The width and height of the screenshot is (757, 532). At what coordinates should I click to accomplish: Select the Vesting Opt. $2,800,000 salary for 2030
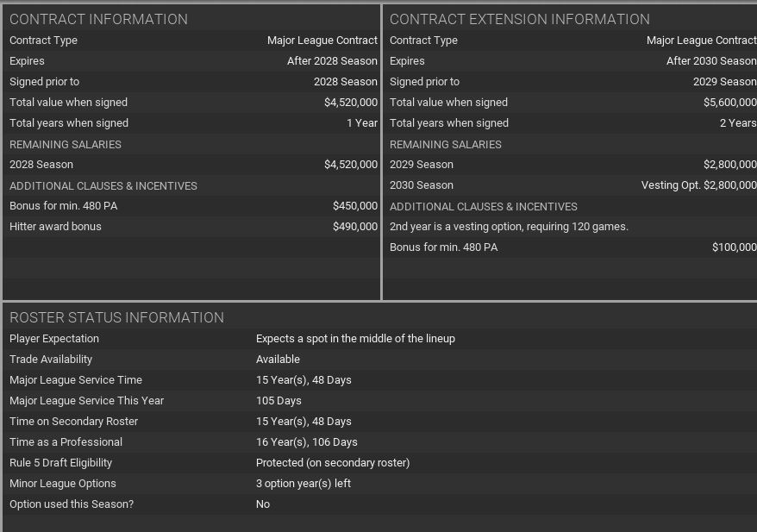[x=698, y=185]
